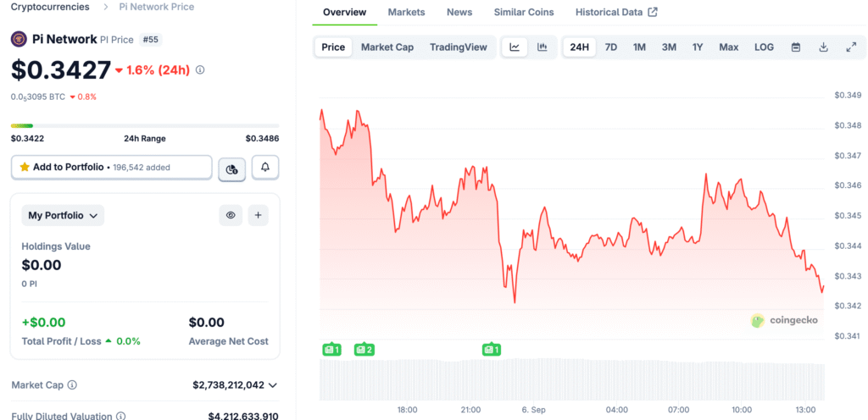
Task: Click the 196,542 added text
Action: [x=142, y=168]
